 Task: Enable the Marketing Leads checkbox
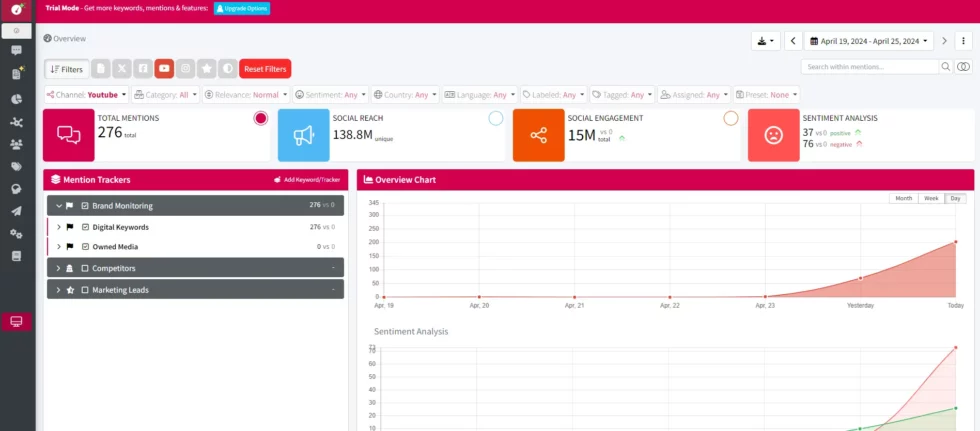pyautogui.click(x=85, y=290)
